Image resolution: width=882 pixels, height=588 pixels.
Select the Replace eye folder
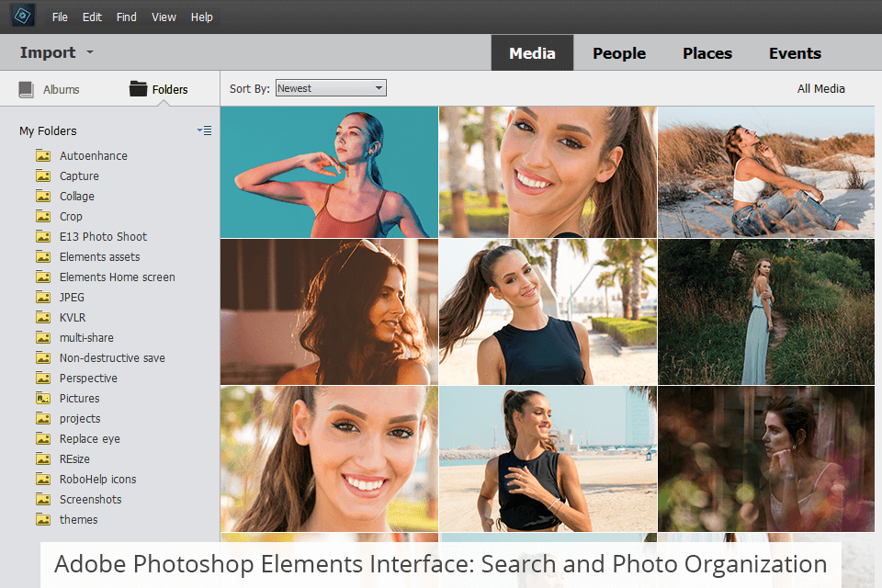pyautogui.click(x=89, y=439)
